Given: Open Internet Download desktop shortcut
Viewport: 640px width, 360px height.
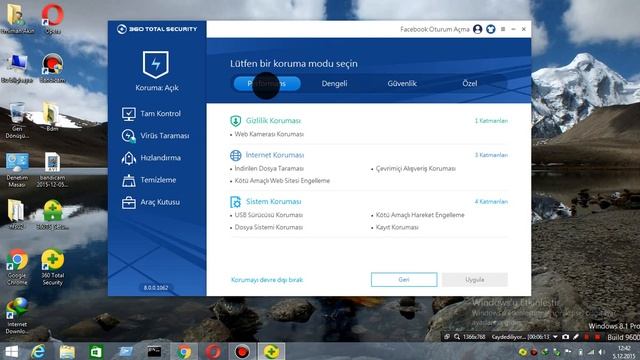Looking at the screenshot, I should 17,316.
